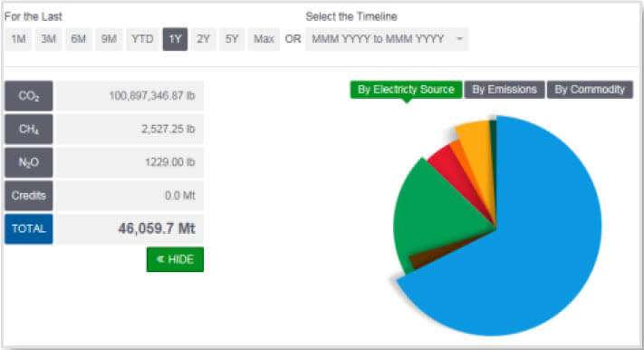Click the active 1Y range button
Screen dimensions: 644x350
point(175,39)
